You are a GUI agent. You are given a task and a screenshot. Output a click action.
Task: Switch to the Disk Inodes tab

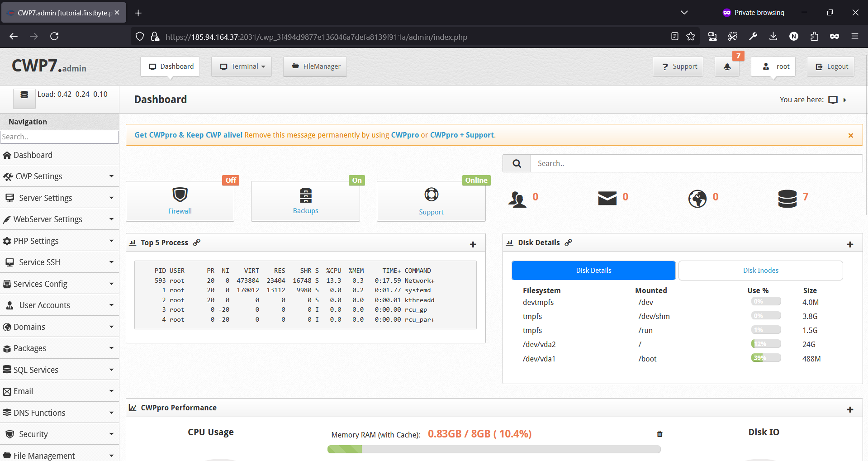[x=760, y=270]
